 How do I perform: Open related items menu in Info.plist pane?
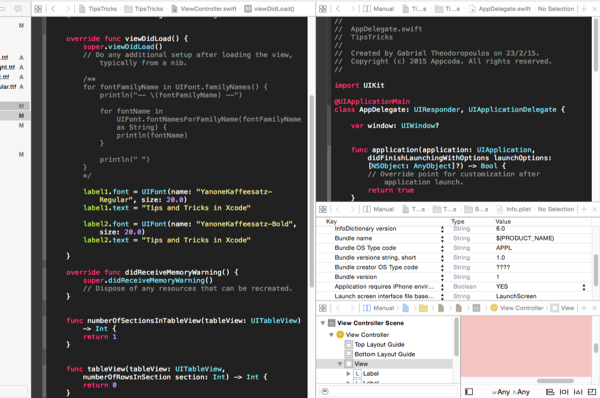[323, 209]
